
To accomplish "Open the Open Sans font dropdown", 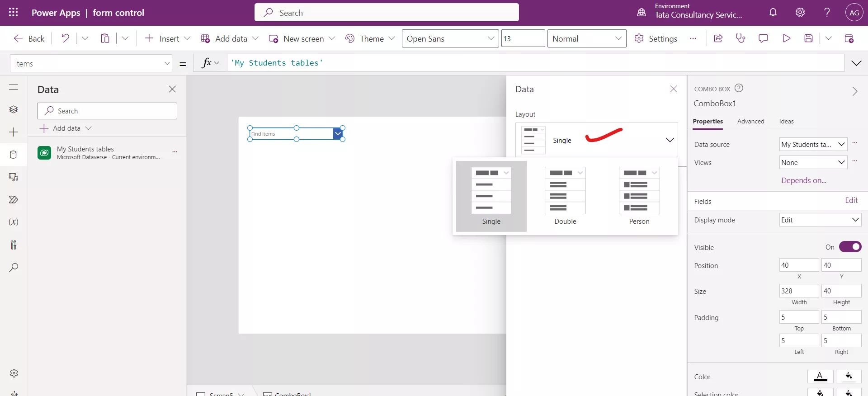I will [450, 38].
